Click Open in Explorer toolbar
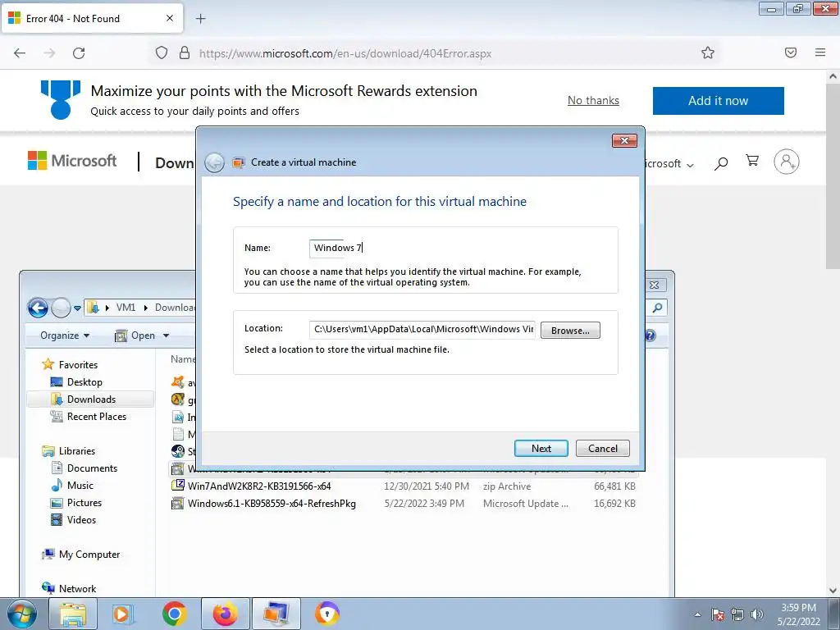840x630 pixels. coord(135,336)
